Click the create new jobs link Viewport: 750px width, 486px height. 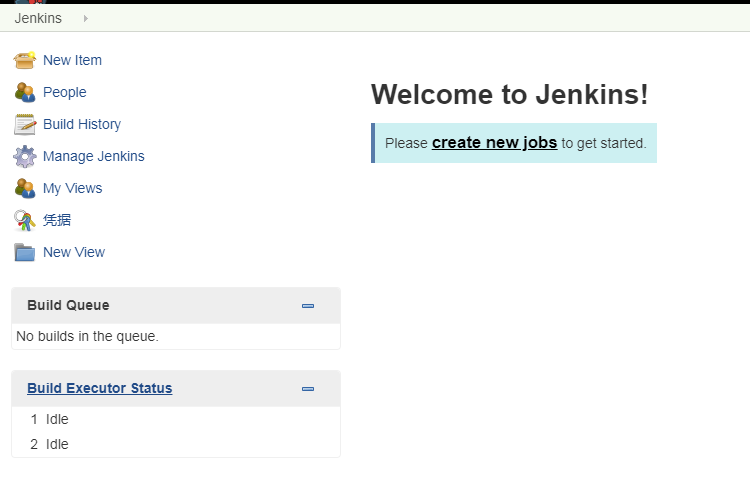pos(495,143)
